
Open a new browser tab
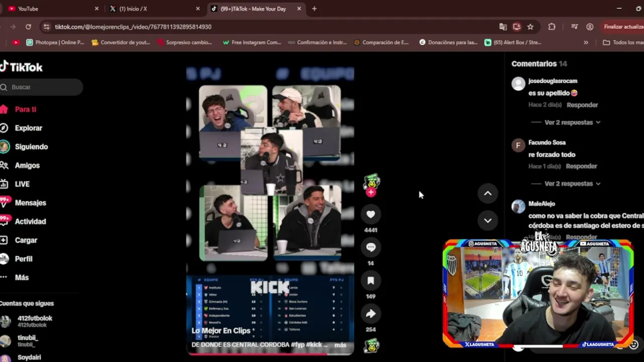tap(314, 9)
